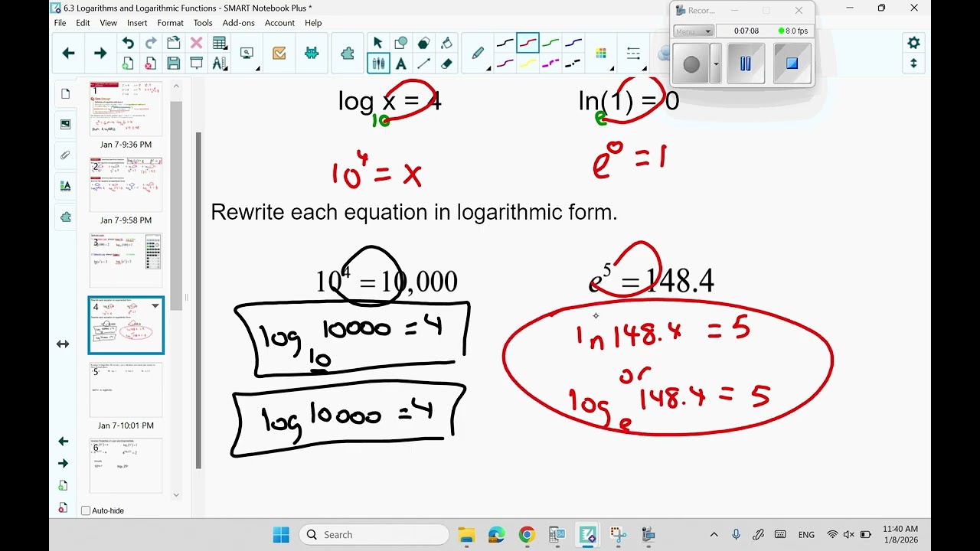Open the puzzle piece add-ons in toolbar
The width and height of the screenshot is (980, 551).
pos(348,54)
